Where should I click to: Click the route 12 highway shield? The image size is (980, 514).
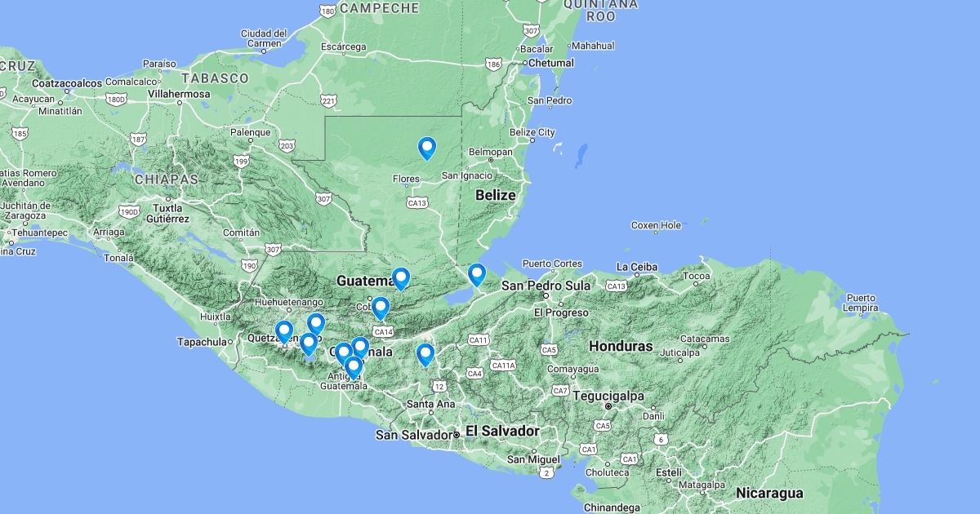coord(439,385)
